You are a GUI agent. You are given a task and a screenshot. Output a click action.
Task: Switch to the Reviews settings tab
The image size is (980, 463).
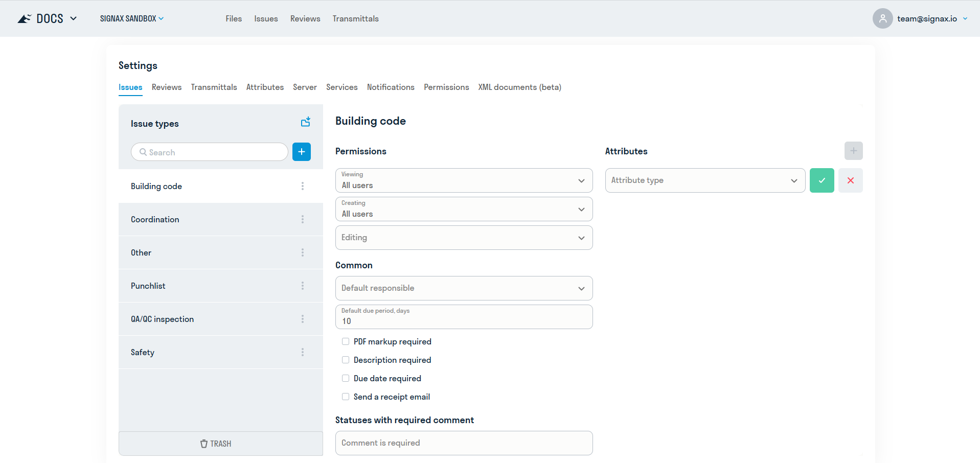167,87
